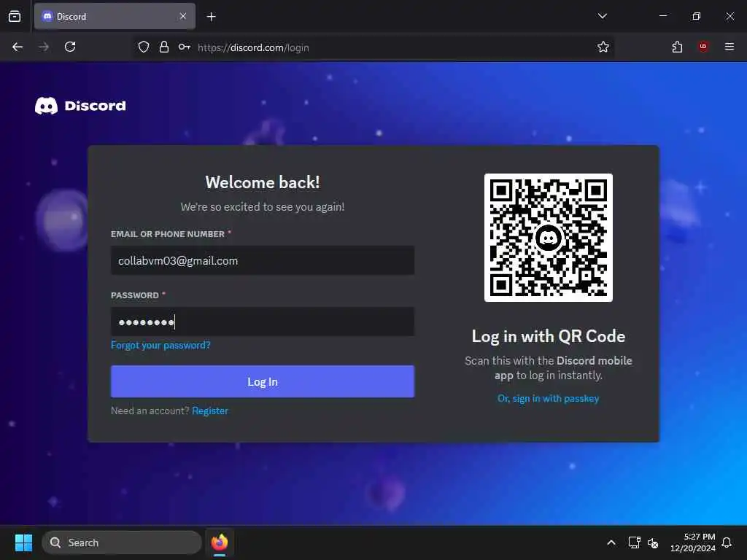This screenshot has height=560, width=747.
Task: Click the discord.com/login URL field
Action: 373,47
